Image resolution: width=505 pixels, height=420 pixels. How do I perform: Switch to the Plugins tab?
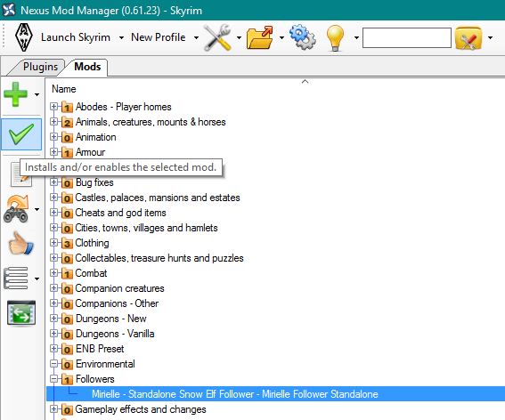[x=40, y=67]
